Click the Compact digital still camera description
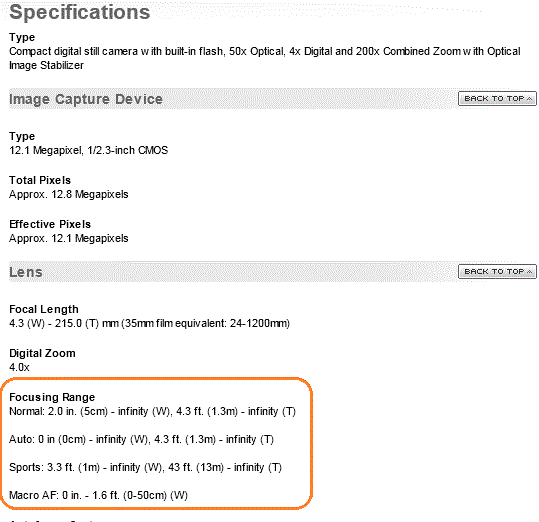 click(265, 58)
